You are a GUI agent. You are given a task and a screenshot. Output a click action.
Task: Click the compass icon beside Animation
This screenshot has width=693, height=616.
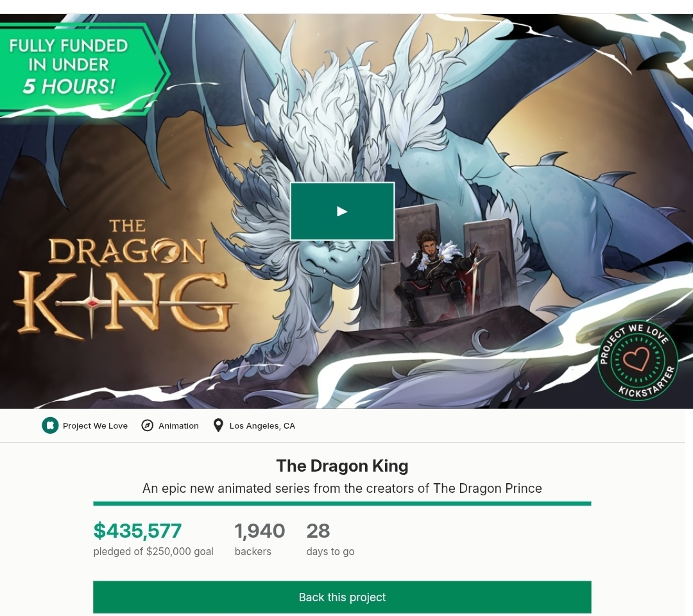[x=148, y=425]
